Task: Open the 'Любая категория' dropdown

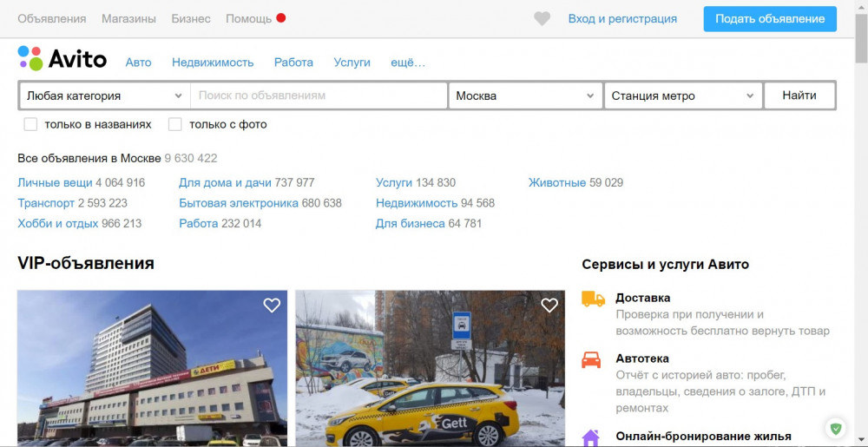Action: 105,95
